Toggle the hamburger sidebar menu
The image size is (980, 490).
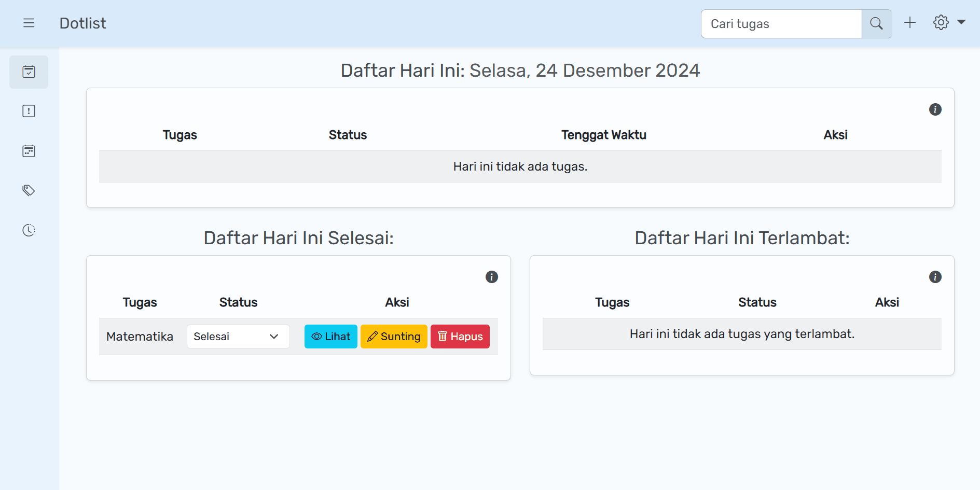(x=29, y=23)
